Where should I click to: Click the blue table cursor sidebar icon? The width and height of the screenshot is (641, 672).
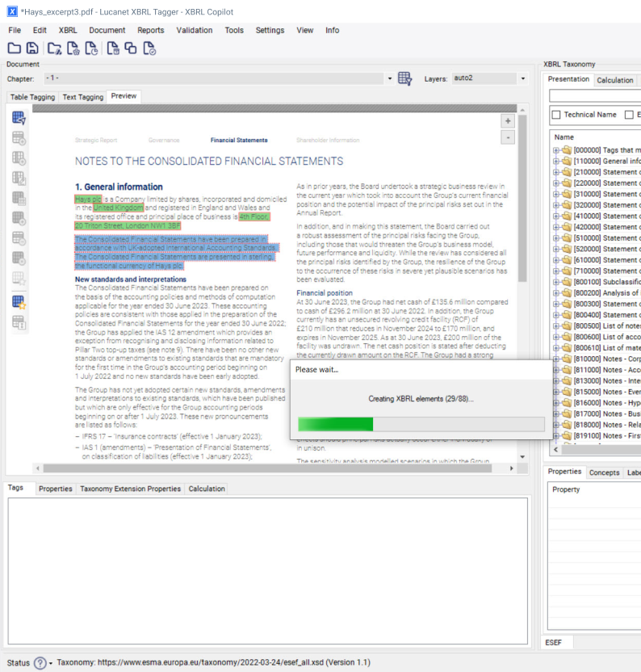click(19, 119)
